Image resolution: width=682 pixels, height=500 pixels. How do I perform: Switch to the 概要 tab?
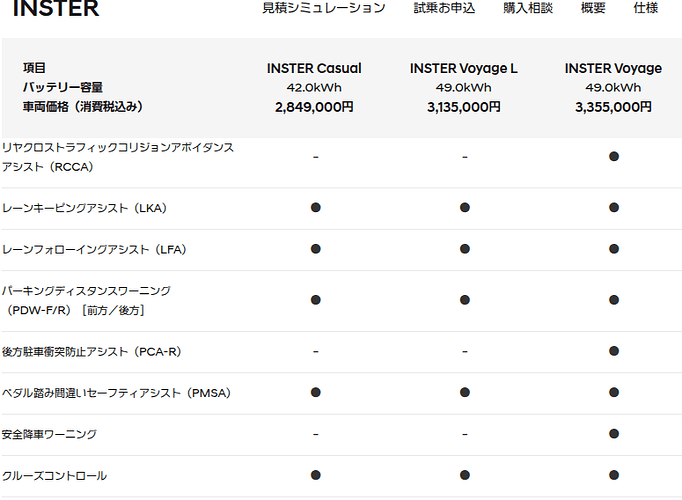point(593,8)
